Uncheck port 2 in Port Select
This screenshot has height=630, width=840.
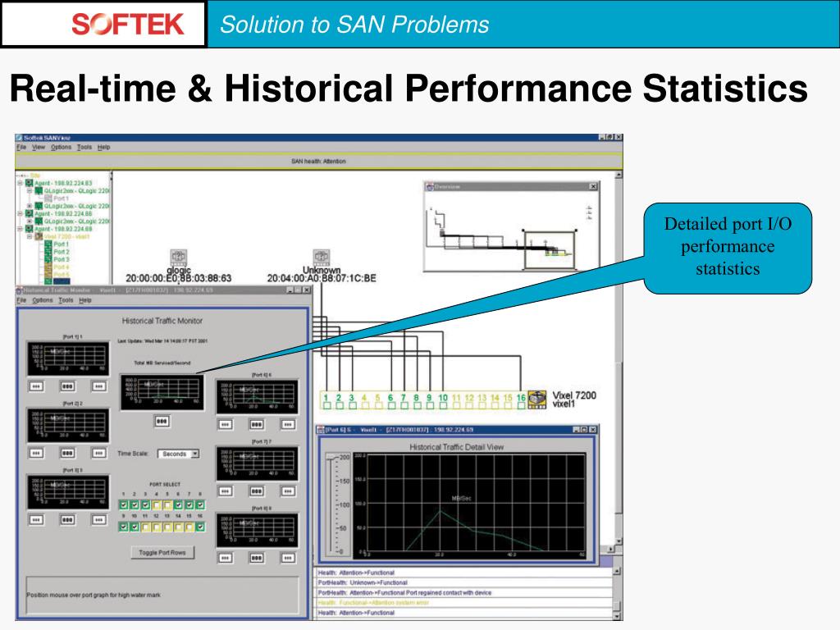(135, 504)
